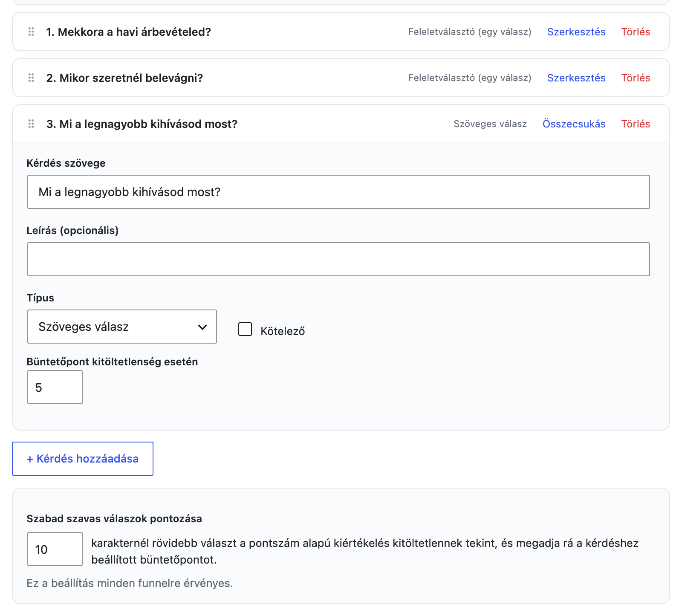Click the note Ez a beállítás minden funnelre érvényes
The width and height of the screenshot is (682, 616).
tap(130, 583)
